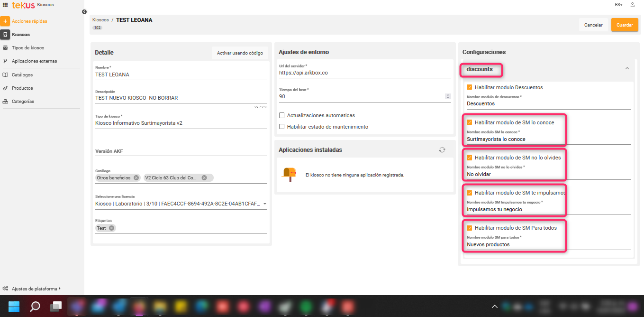Viewport: 644px width, 317px height.
Task: Open the user profile icon
Action: 633,5
